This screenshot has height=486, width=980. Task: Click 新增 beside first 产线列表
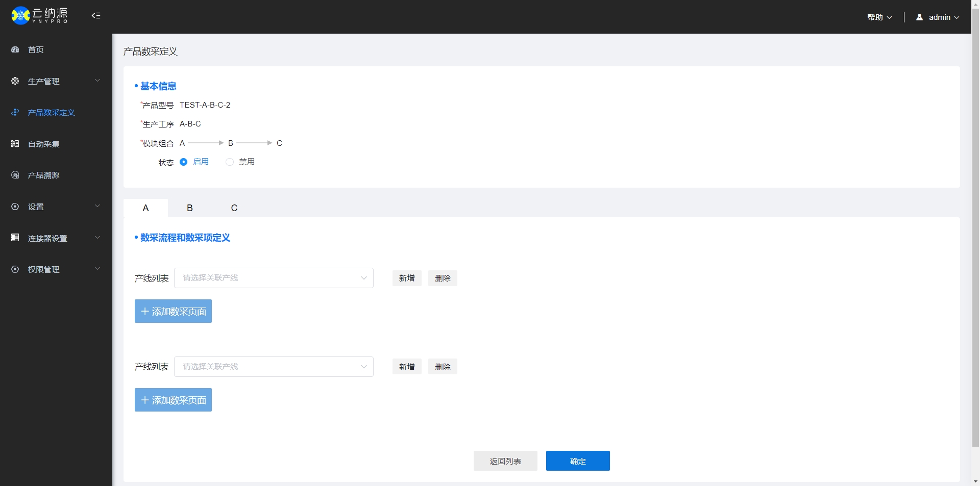[x=407, y=278]
